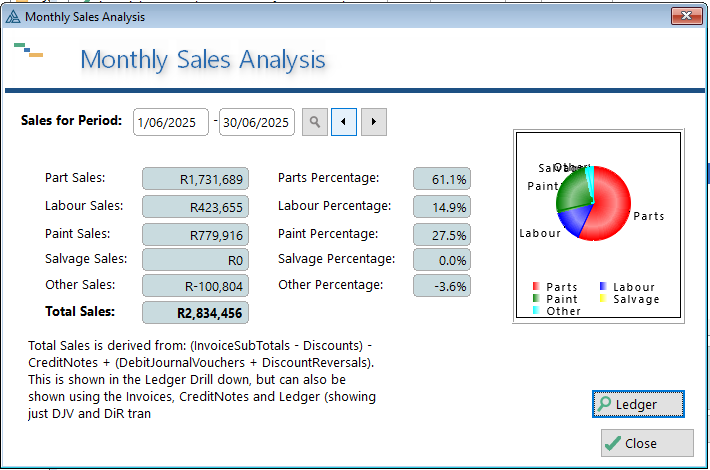
Task: Open the Ledger drill down
Action: (638, 404)
